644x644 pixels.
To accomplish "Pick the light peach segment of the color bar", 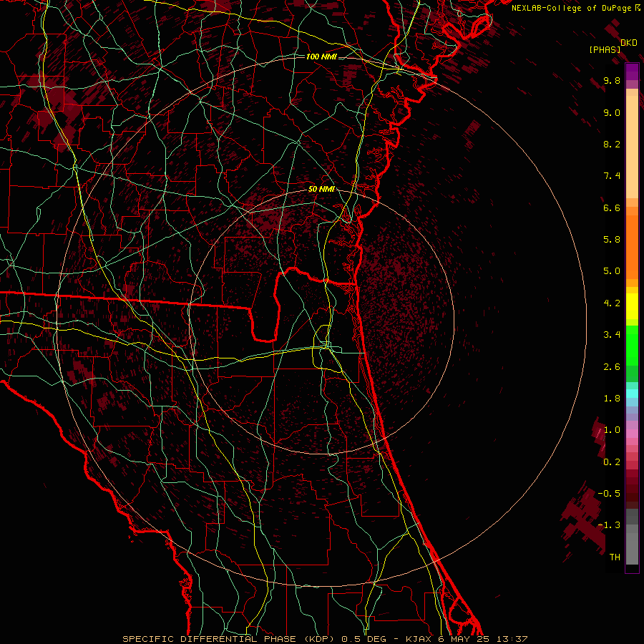I will [632, 147].
